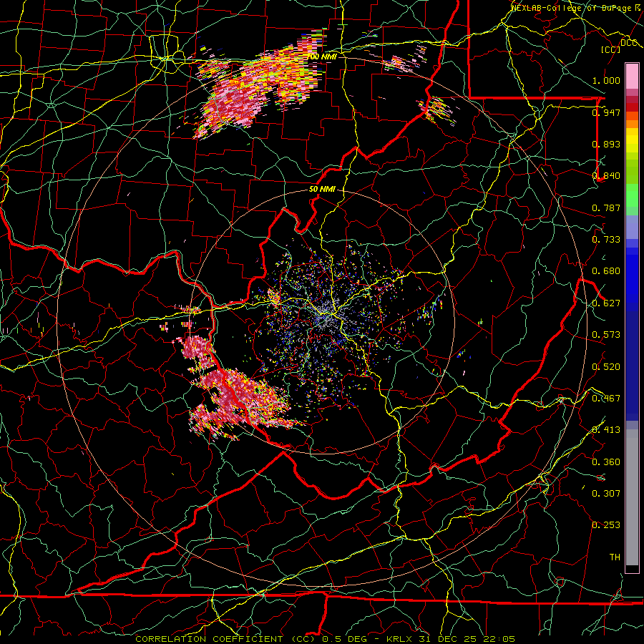Click the 0.307 scale value
The height and width of the screenshot is (644, 644).
(x=606, y=494)
